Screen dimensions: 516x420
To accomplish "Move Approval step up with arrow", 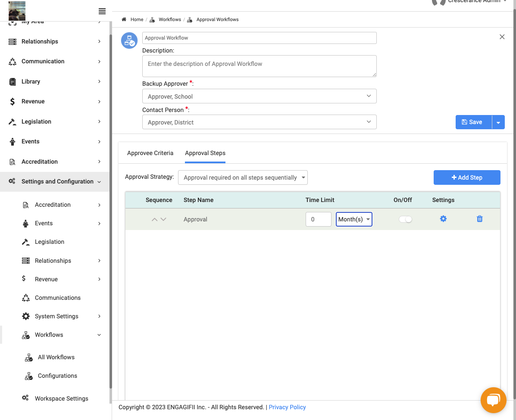I will (154, 219).
